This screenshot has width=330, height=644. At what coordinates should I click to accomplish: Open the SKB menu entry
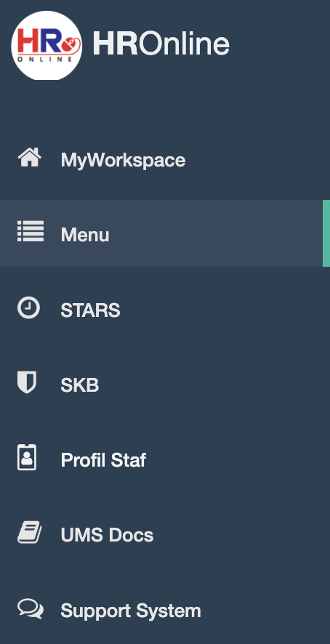80,385
